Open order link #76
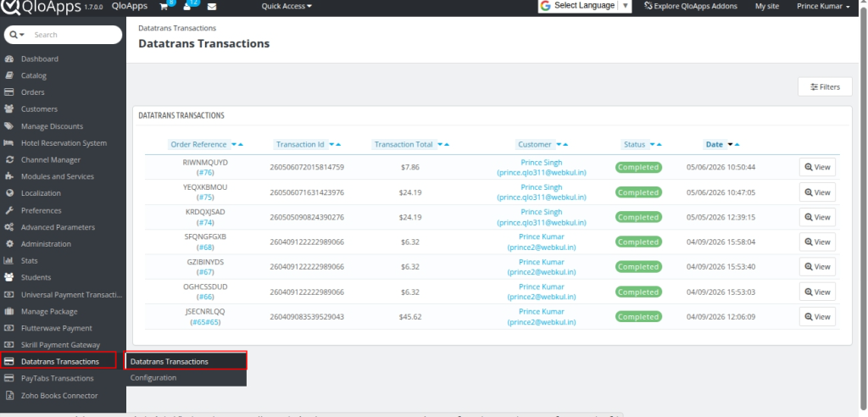 (206, 173)
